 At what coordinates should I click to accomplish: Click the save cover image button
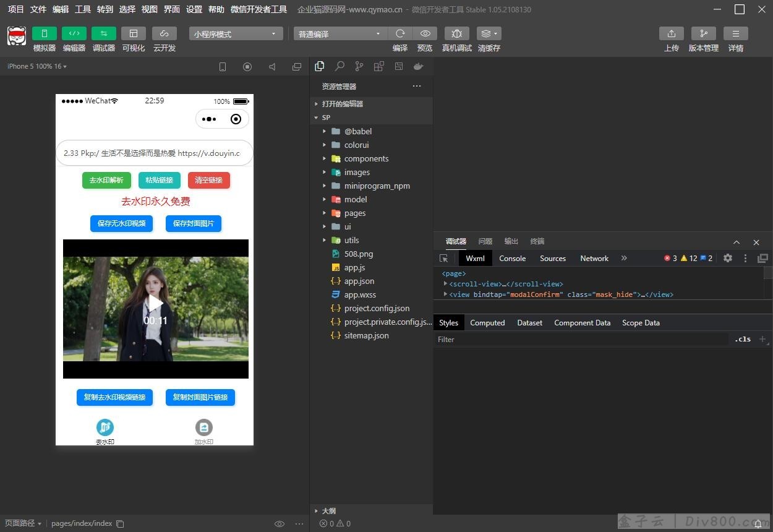[x=194, y=223]
